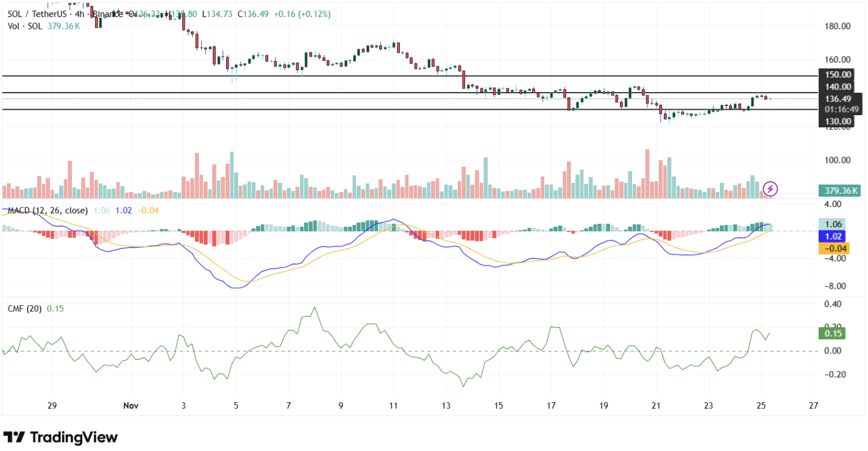Click the 136.49 current price tag
Screen dimensions: 868x451
click(x=838, y=99)
